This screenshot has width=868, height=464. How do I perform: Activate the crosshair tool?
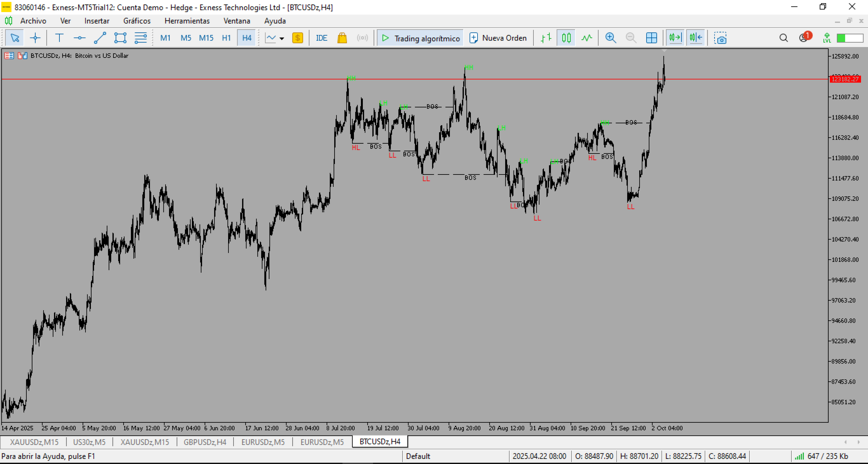pos(35,38)
